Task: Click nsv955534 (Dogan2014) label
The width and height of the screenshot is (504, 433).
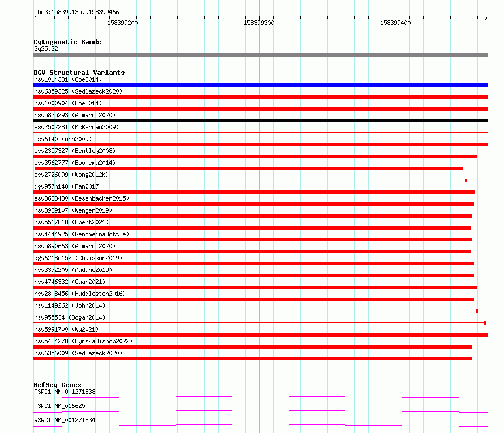Action: click(70, 317)
